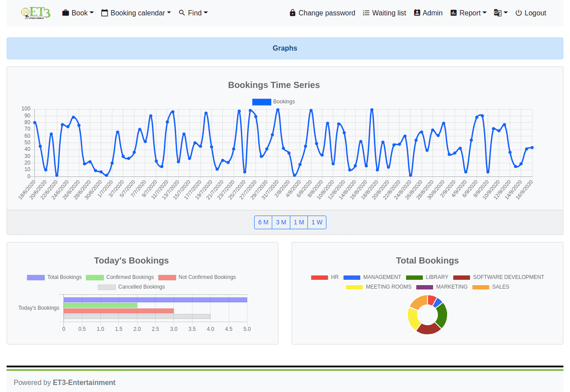The image size is (570, 392).
Task: Select the 1 W time range
Action: pos(317,222)
